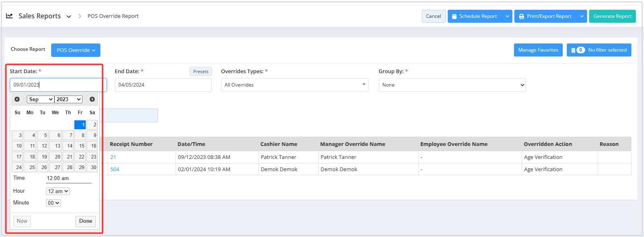Open the Overrides Types dropdown
This screenshot has height=237, width=644.
point(295,85)
